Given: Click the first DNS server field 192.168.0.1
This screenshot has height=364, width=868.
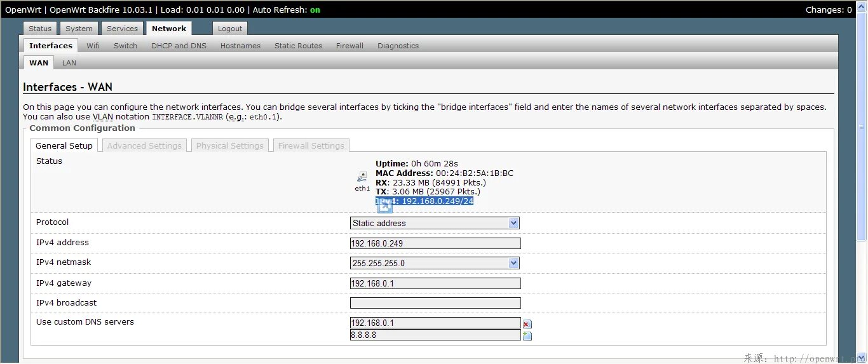Looking at the screenshot, I should tap(435, 323).
